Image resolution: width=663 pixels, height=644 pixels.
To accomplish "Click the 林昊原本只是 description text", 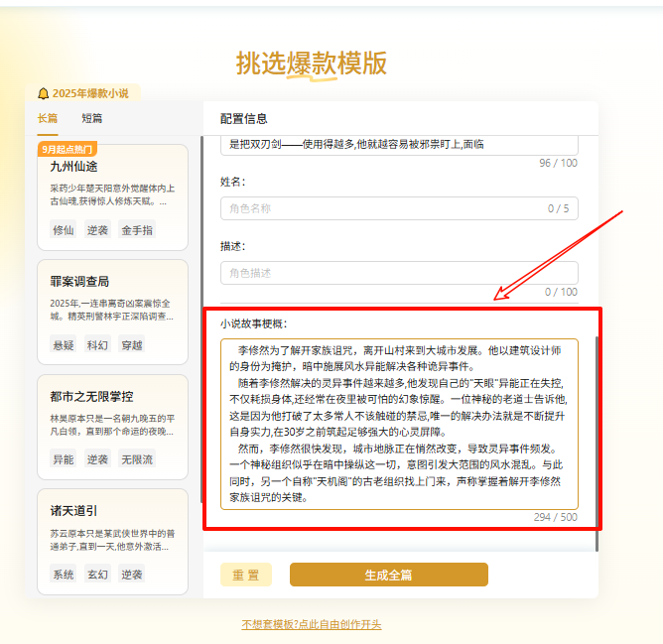I will [112, 425].
